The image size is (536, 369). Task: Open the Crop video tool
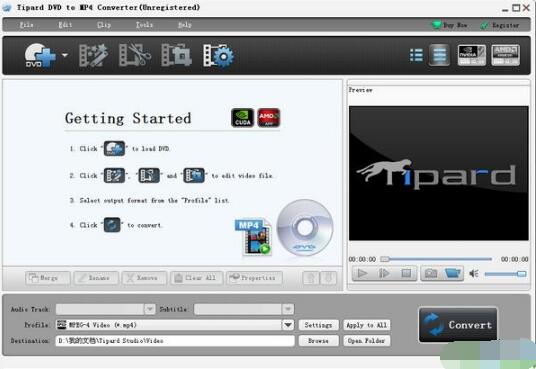(176, 55)
